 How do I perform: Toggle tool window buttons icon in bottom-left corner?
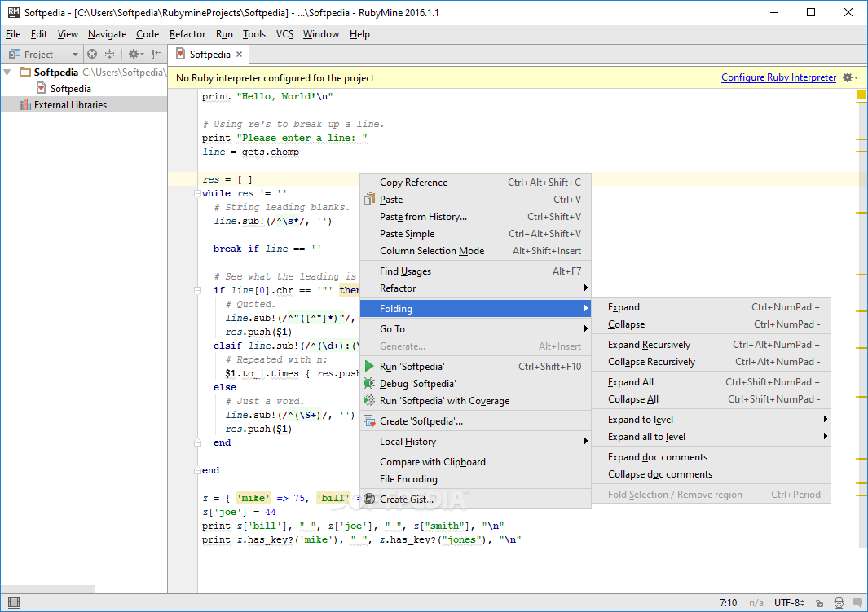point(14,602)
